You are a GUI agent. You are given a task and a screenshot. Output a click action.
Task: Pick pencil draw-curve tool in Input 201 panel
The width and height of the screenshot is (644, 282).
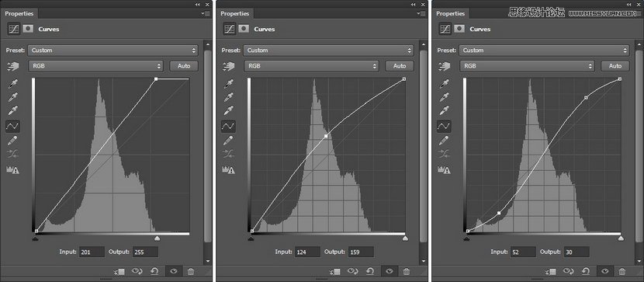[x=13, y=141]
